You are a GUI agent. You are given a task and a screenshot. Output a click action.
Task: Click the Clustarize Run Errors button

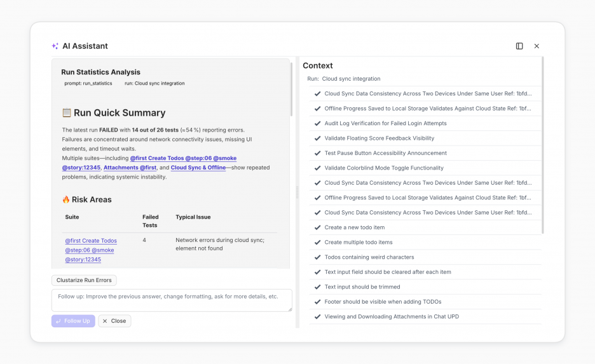[x=84, y=280]
